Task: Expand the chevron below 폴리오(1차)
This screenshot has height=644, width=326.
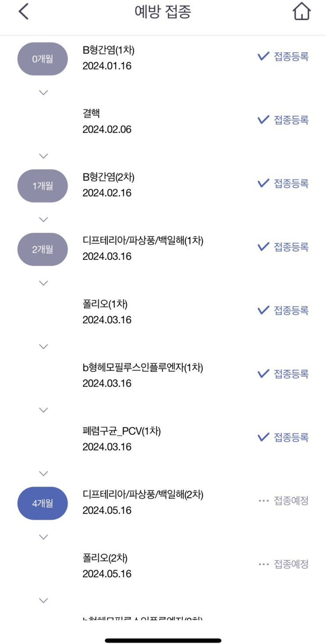Action: 43,346
